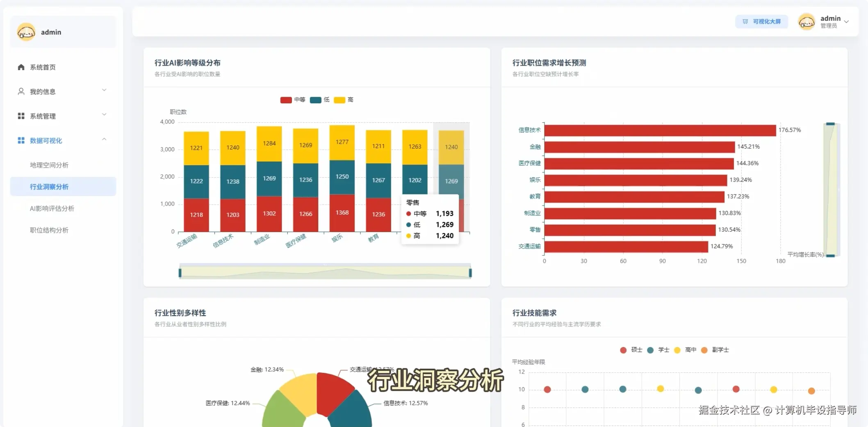Click the 制造业 bar showing 130.83%
868x427 pixels.
630,213
